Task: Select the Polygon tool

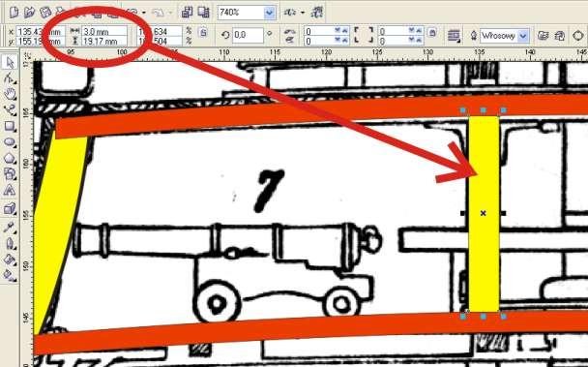Action: click(10, 158)
